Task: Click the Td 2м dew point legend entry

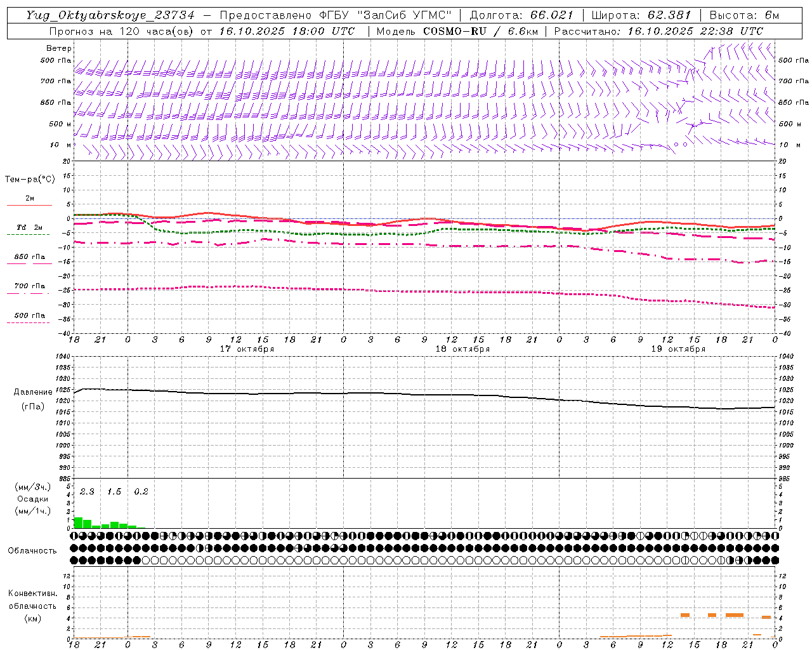Action: [x=29, y=227]
